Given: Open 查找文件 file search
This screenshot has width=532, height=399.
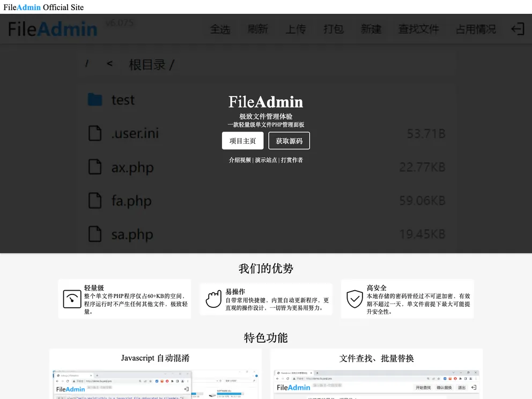Looking at the screenshot, I should tap(419, 30).
